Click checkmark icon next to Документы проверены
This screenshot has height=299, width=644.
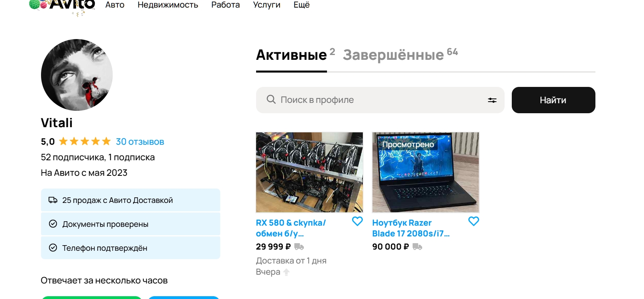[x=53, y=224]
